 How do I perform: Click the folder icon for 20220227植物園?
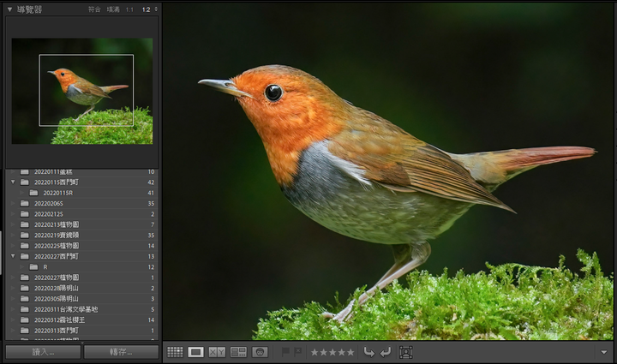(x=25, y=277)
